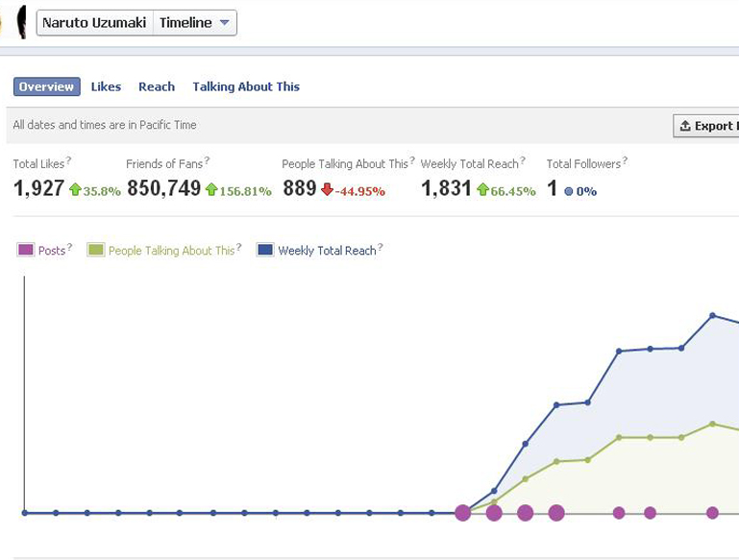Toggle the blue Weekly Total Reach legend swatch
The image size is (739, 560).
pos(265,250)
